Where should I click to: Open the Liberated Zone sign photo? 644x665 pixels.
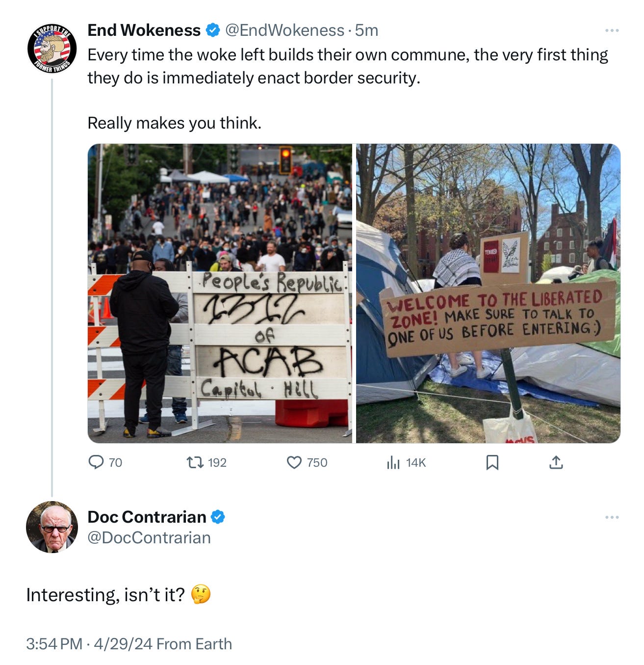[x=488, y=293]
